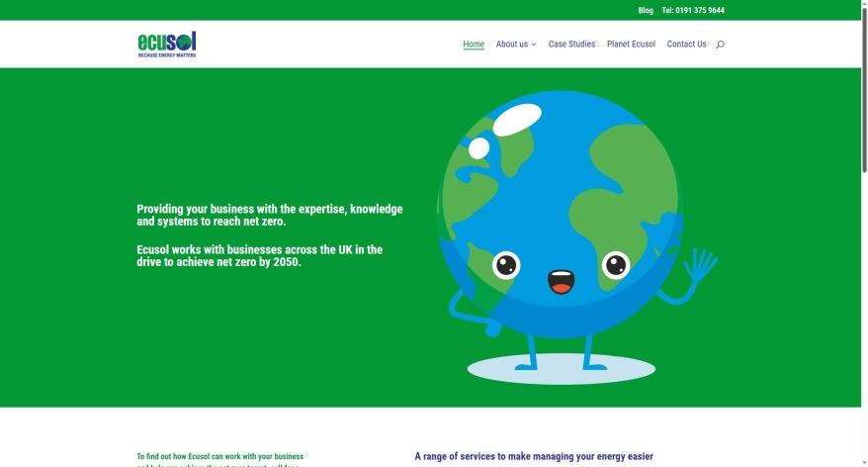
Task: Click the "Ecusol works with businesses across the UK" text
Action: tap(260, 255)
